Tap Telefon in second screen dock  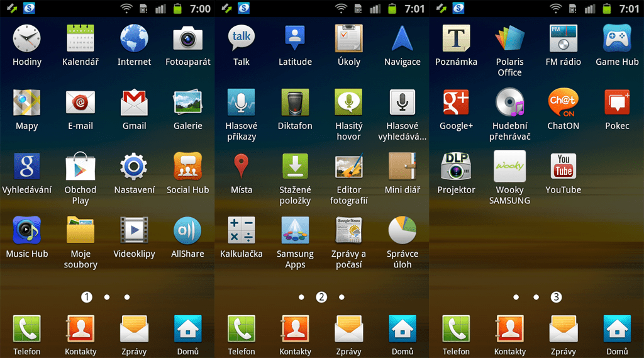[x=241, y=329]
